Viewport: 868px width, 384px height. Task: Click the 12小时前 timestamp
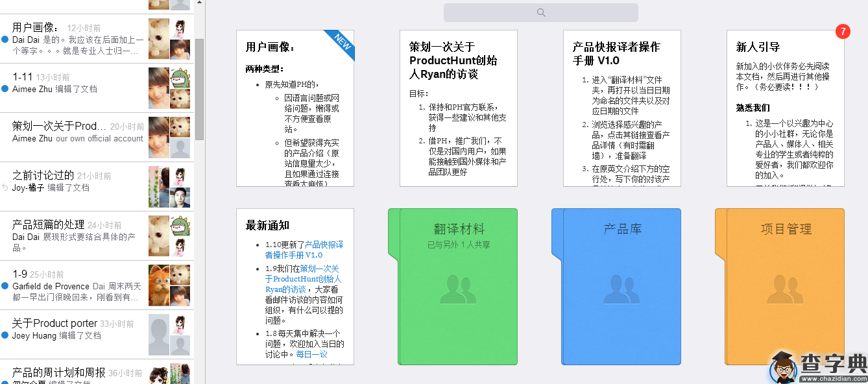tap(84, 29)
